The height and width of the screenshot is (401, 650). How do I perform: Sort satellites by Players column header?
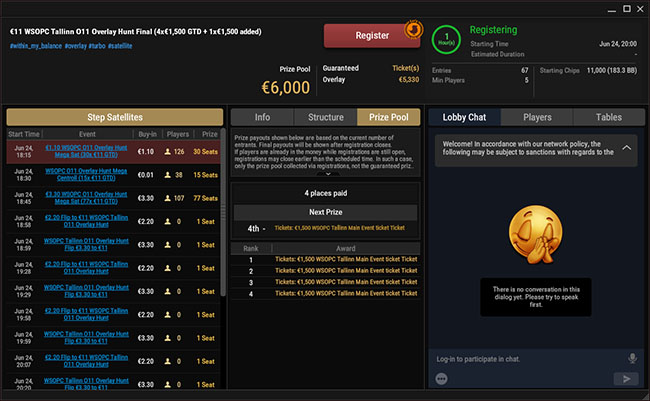coord(177,134)
